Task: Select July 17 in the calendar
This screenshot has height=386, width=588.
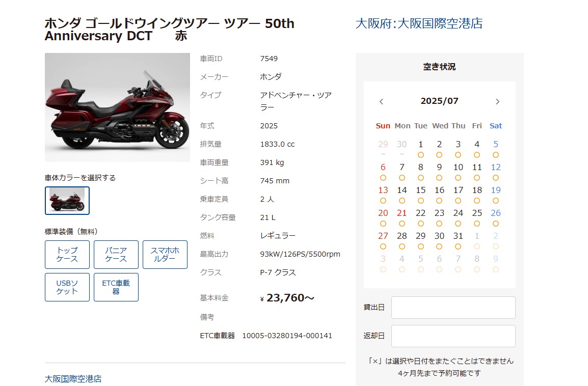Action: coord(458,195)
